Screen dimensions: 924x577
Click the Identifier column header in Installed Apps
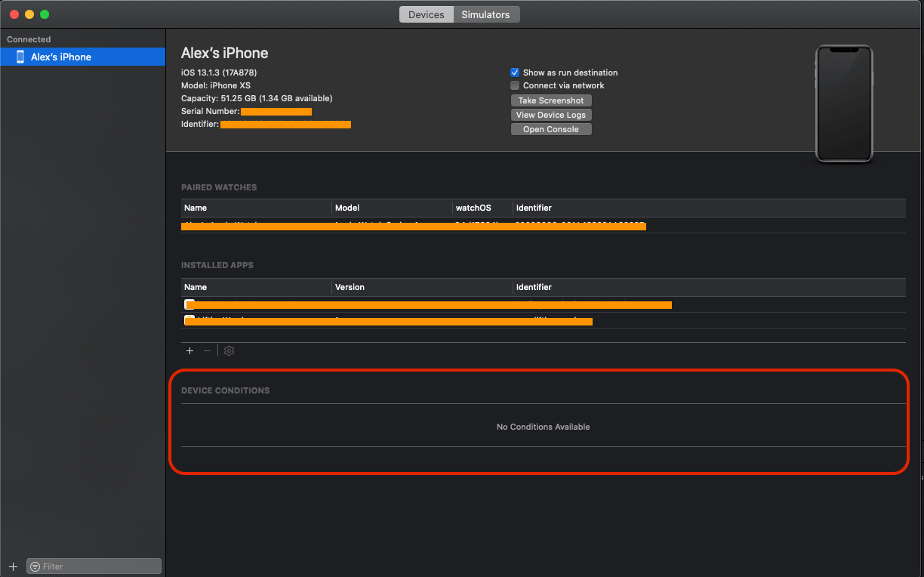(x=534, y=287)
